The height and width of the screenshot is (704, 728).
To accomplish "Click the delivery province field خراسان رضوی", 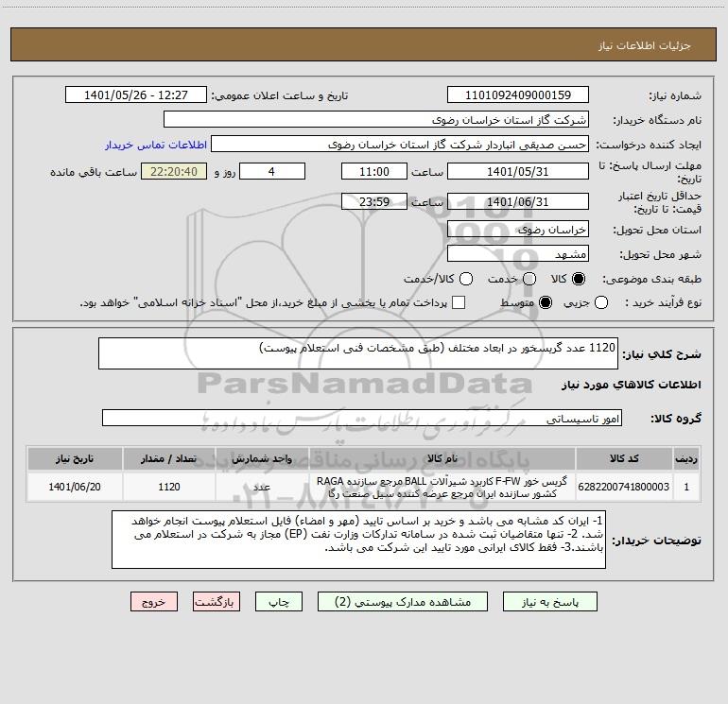I will (518, 230).
